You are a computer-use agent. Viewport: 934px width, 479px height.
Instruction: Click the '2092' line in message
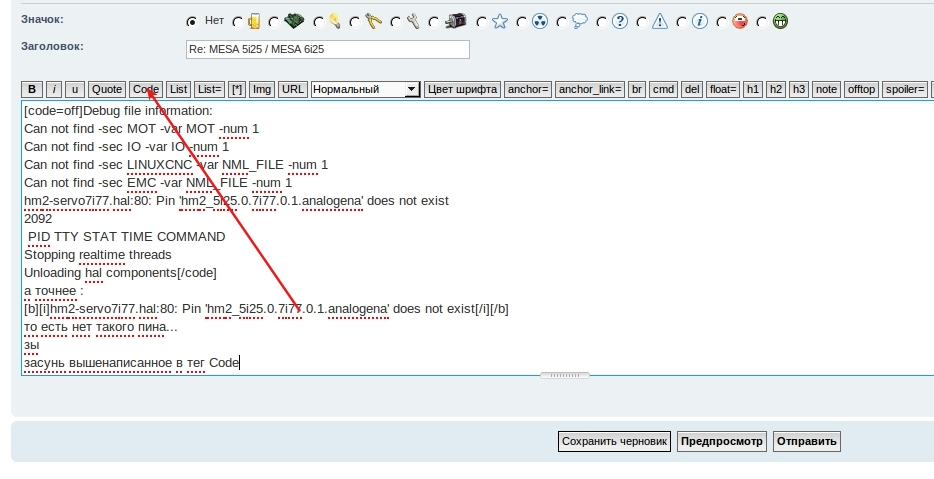tap(38, 219)
